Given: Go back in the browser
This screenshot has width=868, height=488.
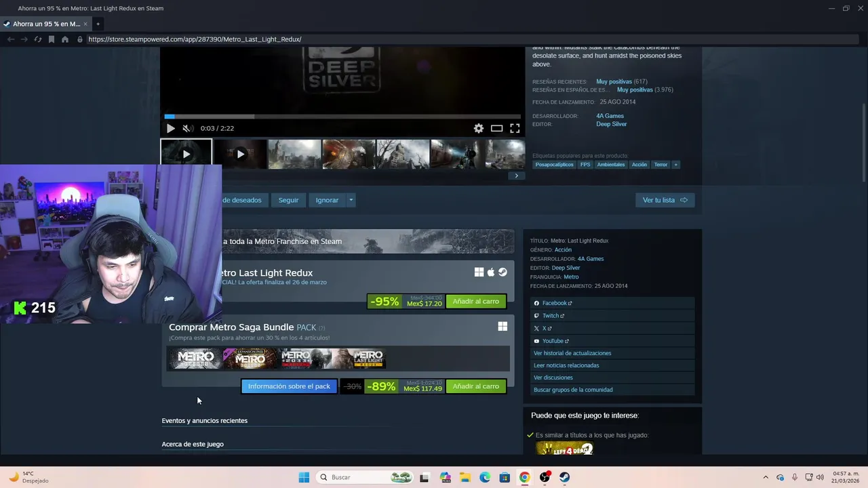Looking at the screenshot, I should click(x=11, y=39).
